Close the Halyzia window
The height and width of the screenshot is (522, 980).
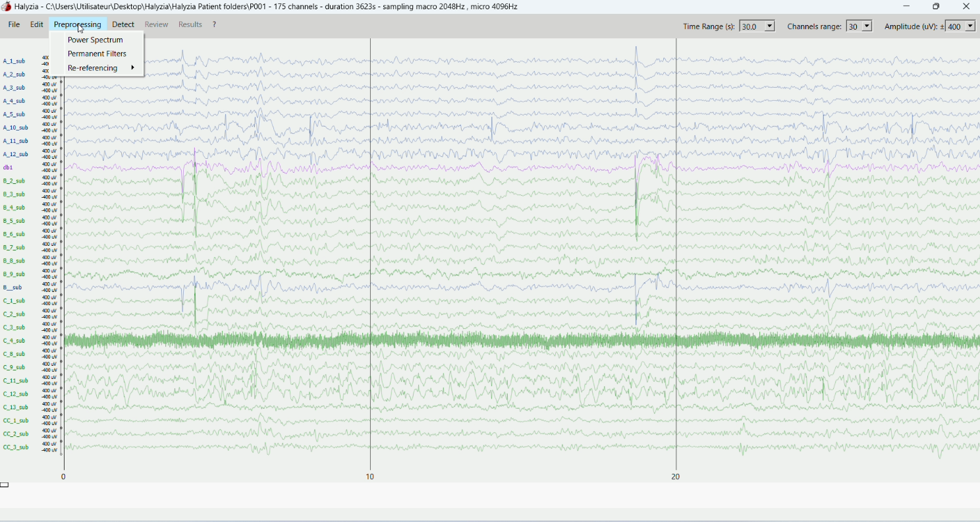click(x=966, y=7)
